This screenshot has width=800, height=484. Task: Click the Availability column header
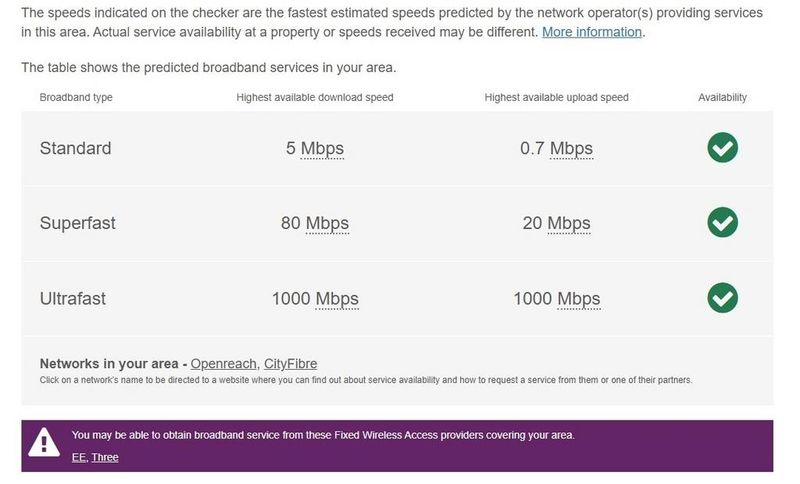click(722, 98)
